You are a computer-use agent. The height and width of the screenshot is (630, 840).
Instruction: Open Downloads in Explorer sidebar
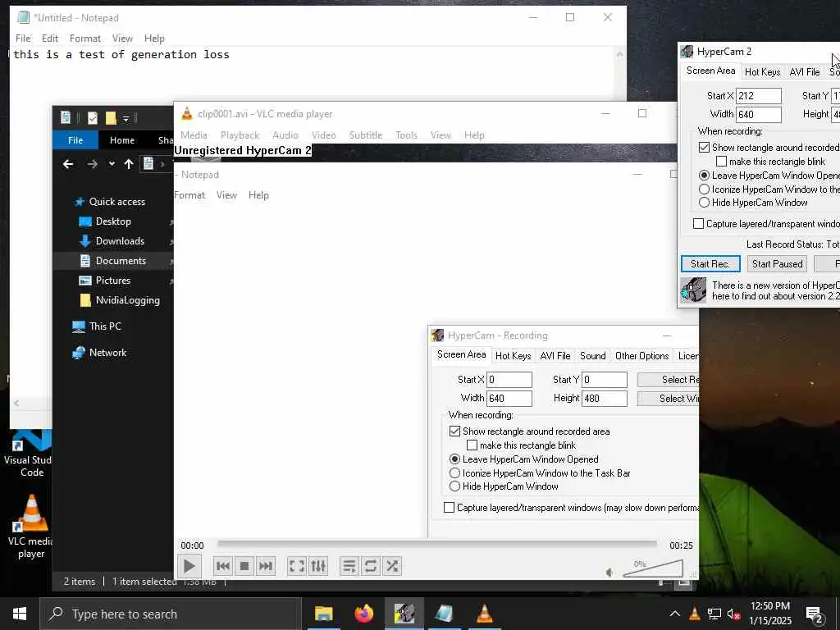click(x=120, y=241)
